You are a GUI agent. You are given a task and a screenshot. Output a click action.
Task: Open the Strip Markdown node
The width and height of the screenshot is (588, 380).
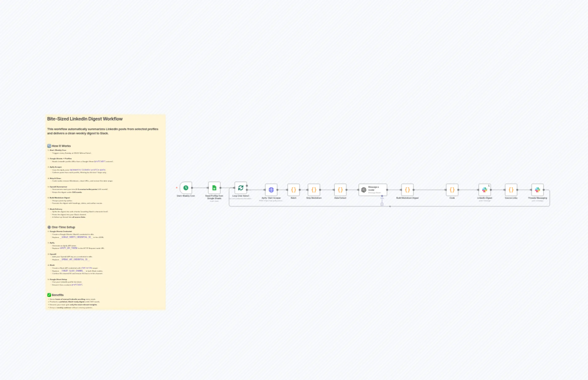[314, 190]
